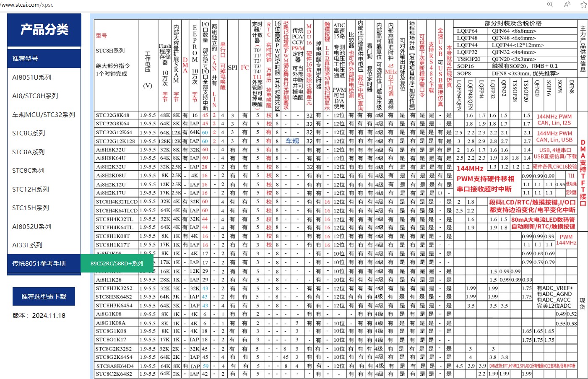588x379 pixels.
Task: Open 传统8051参考手册 menu item
Action: coord(44,263)
